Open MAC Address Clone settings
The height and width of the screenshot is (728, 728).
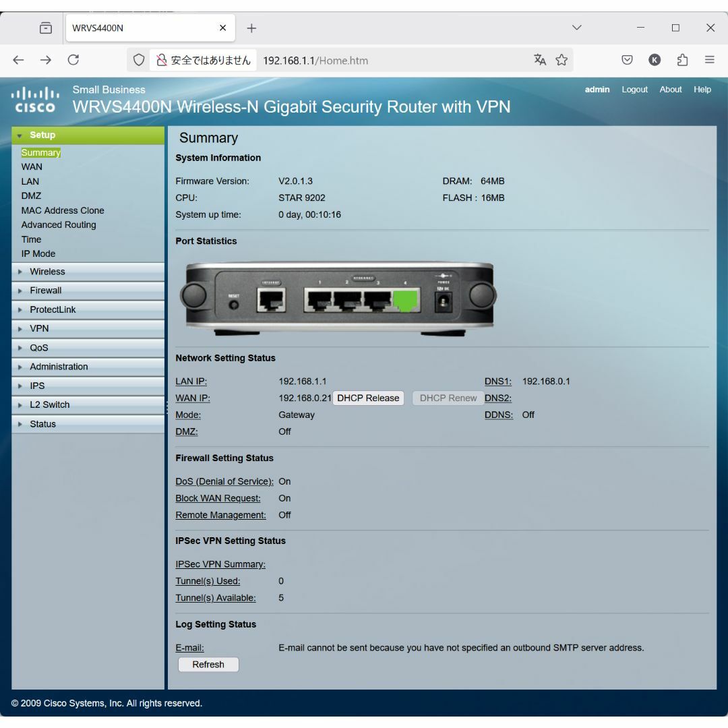(63, 210)
